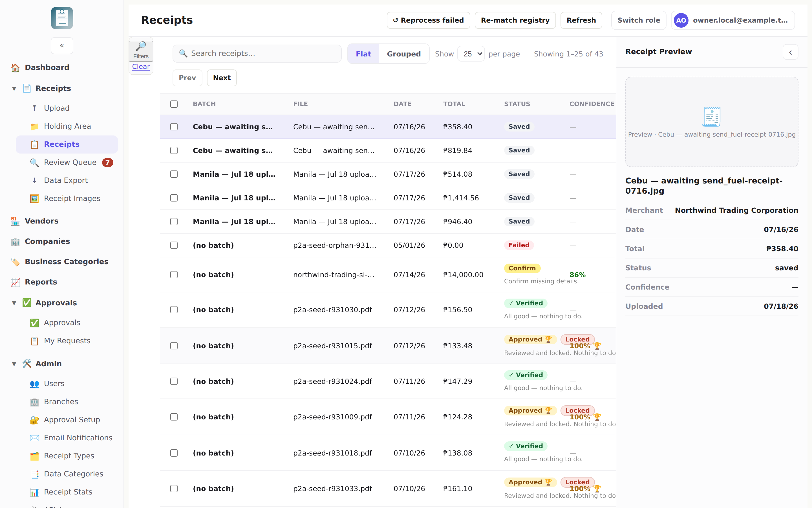This screenshot has height=508, width=812.
Task: Click the Locked badge on r931009 row
Action: tap(577, 411)
